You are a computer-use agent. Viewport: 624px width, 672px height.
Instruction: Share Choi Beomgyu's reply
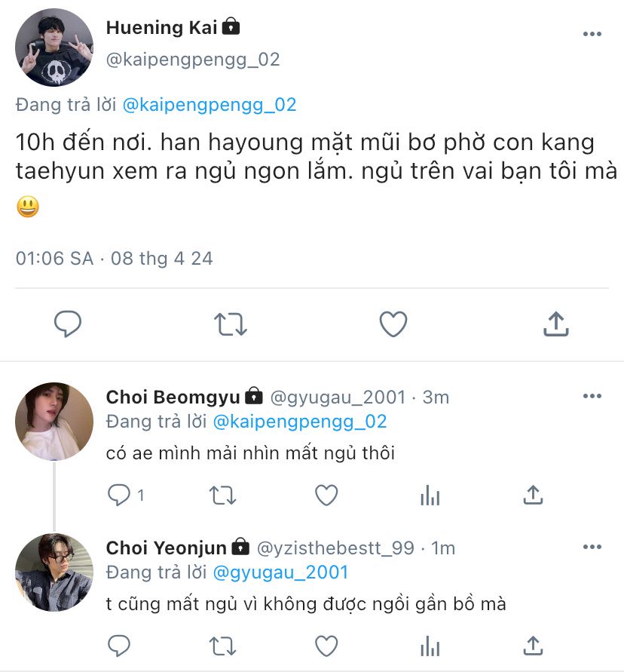pos(533,495)
